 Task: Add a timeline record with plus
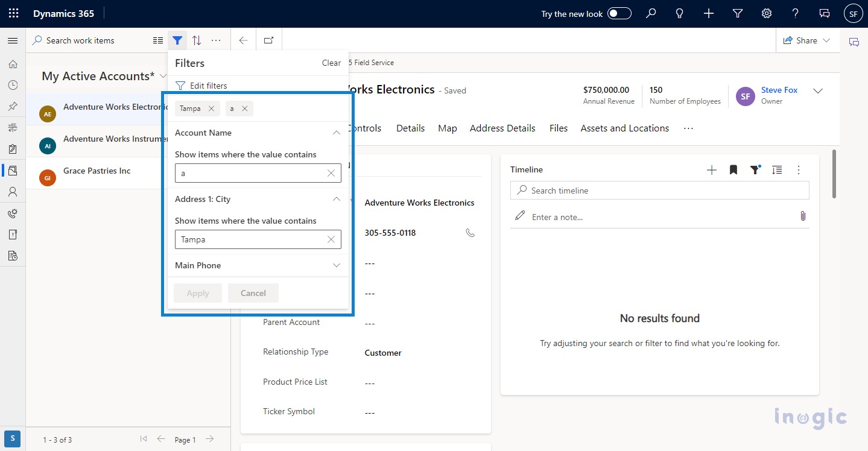pos(712,170)
